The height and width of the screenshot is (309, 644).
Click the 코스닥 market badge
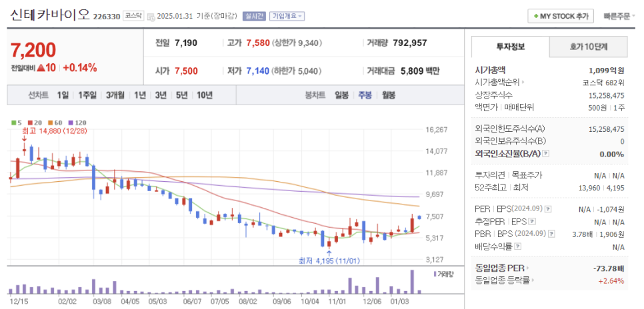[133, 17]
